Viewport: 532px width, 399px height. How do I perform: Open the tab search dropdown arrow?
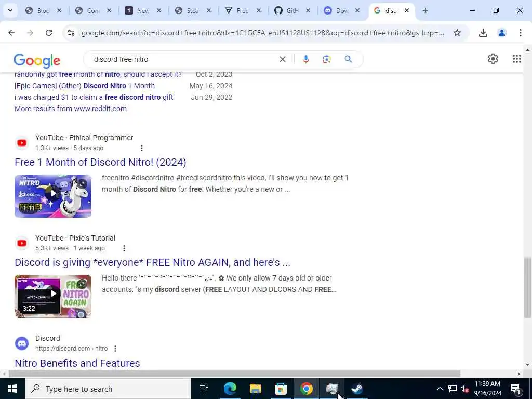pos(10,10)
